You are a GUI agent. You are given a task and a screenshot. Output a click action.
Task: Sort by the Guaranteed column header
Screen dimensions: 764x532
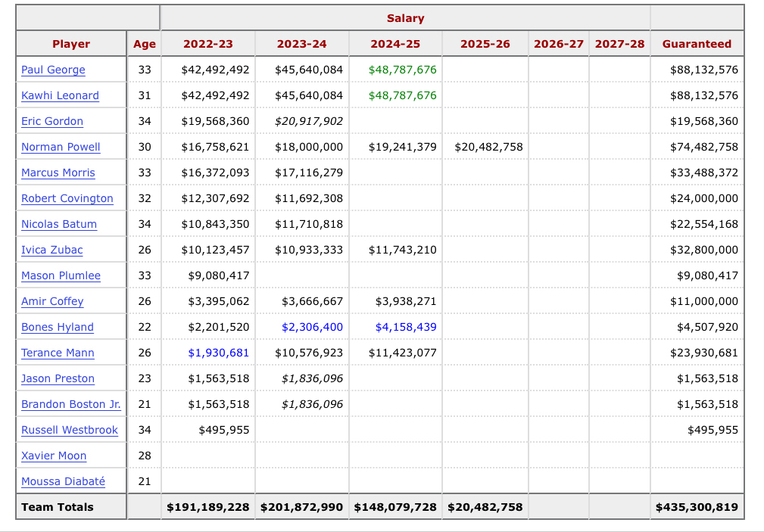[x=697, y=44]
